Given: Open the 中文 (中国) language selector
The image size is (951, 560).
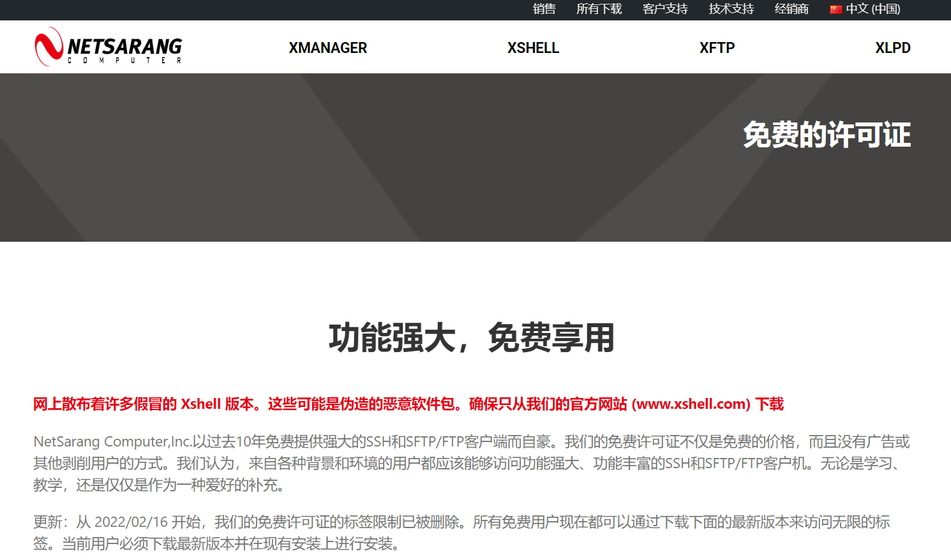Looking at the screenshot, I should tap(865, 9).
